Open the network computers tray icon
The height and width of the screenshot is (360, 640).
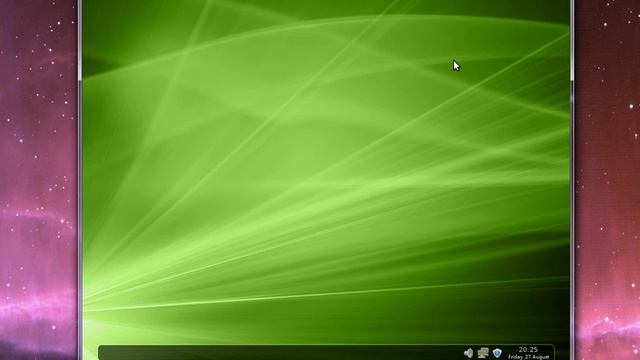pos(483,353)
